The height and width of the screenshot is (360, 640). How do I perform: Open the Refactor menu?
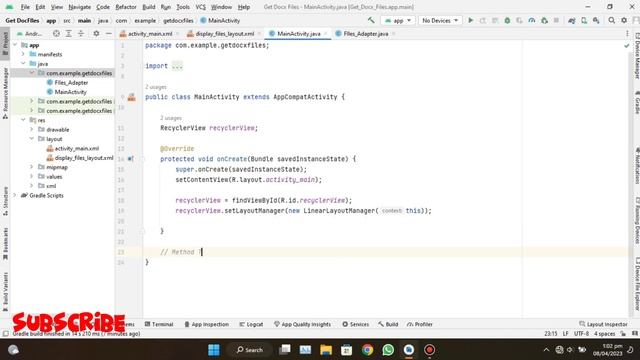pos(126,7)
